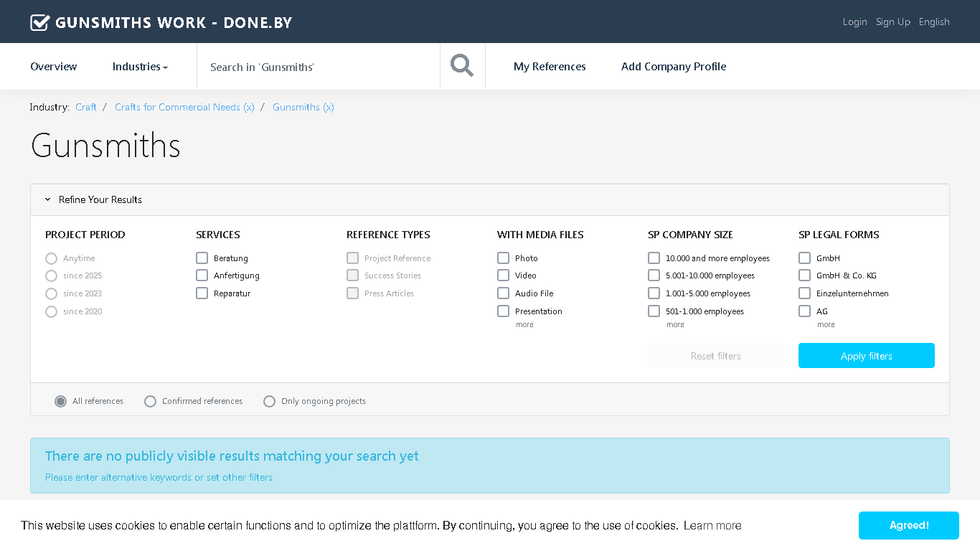
Task: Open the Industries dropdown menu
Action: 140,67
